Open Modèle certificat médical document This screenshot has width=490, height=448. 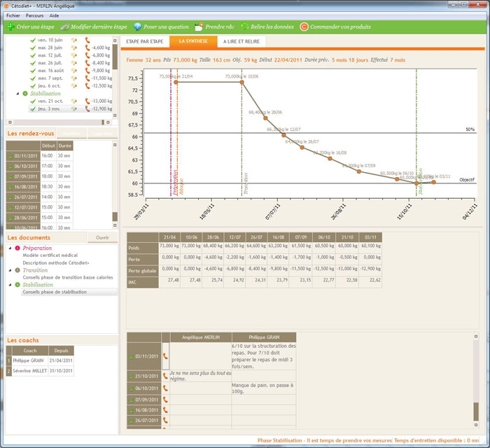click(x=50, y=255)
